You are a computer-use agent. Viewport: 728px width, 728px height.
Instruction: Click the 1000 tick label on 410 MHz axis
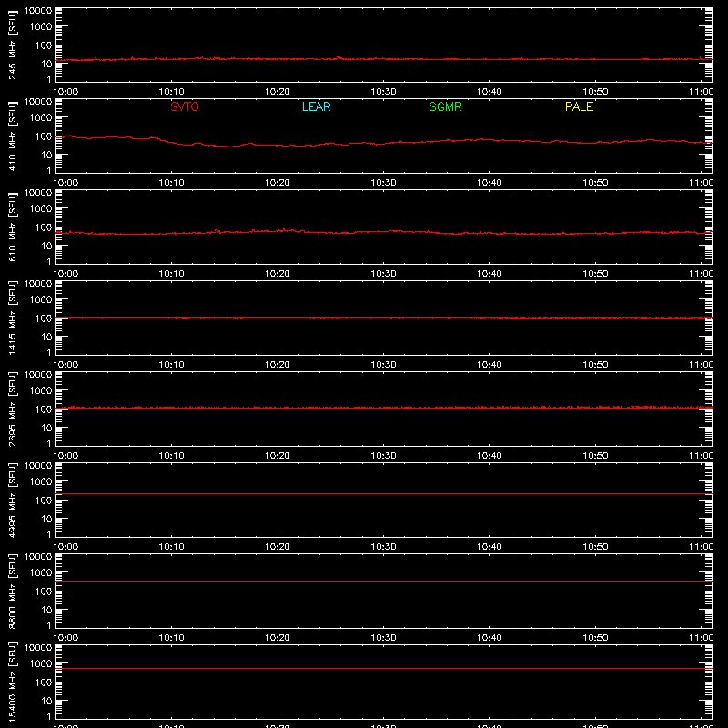pos(41,118)
